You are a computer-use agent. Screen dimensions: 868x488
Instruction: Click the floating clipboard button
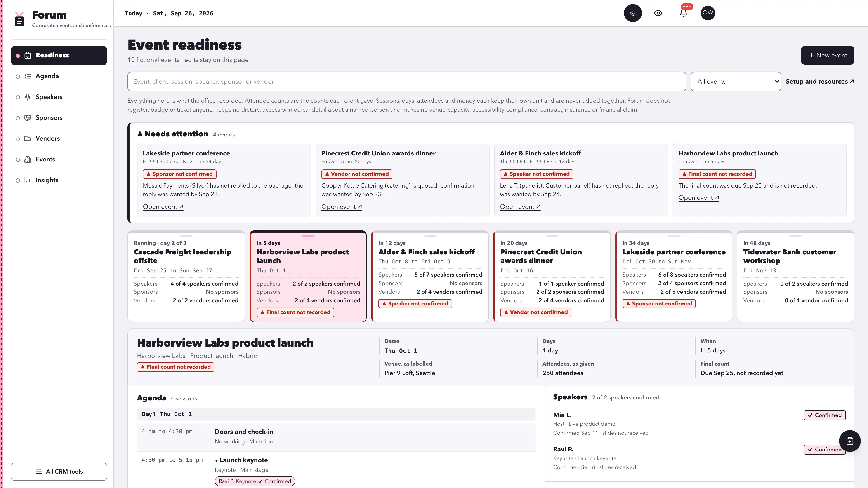[x=849, y=441]
